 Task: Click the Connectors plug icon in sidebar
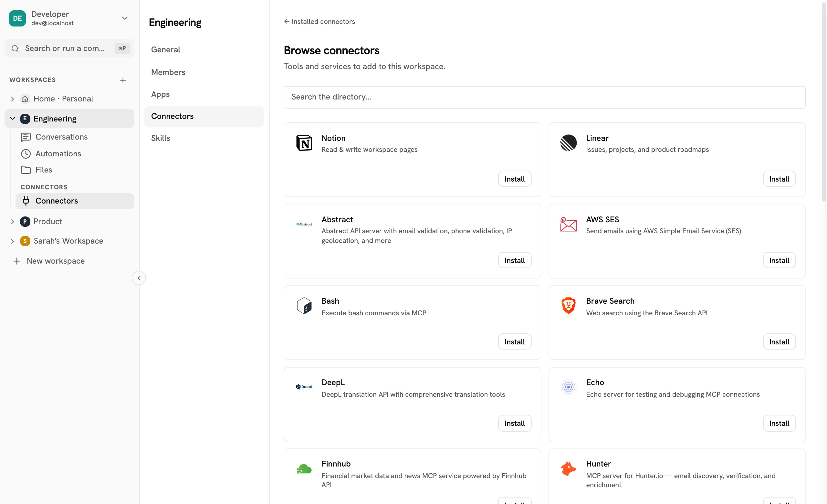26,201
